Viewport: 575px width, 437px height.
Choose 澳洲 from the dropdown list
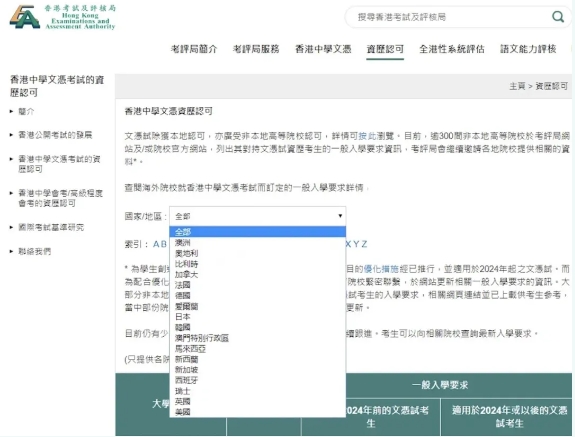click(257, 242)
